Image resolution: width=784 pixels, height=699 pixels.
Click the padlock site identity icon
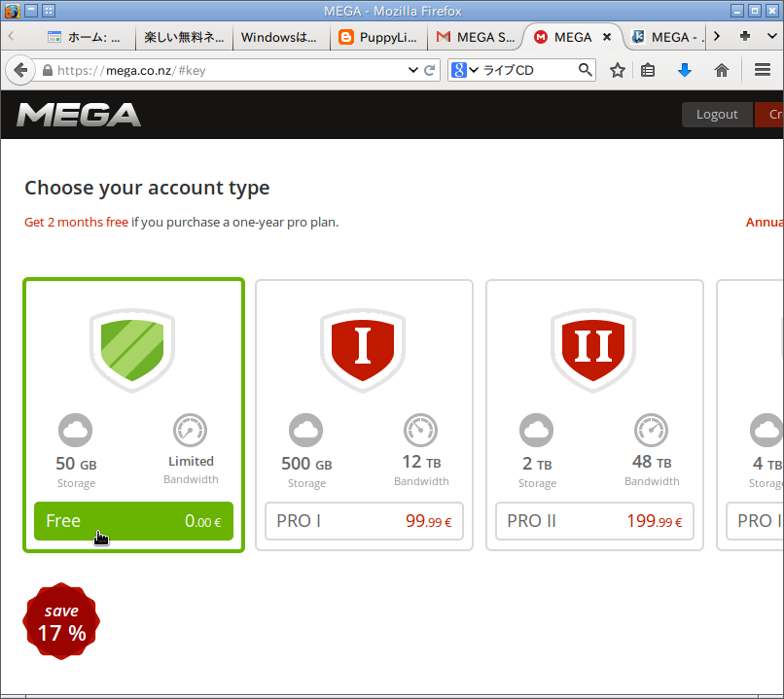point(48,70)
